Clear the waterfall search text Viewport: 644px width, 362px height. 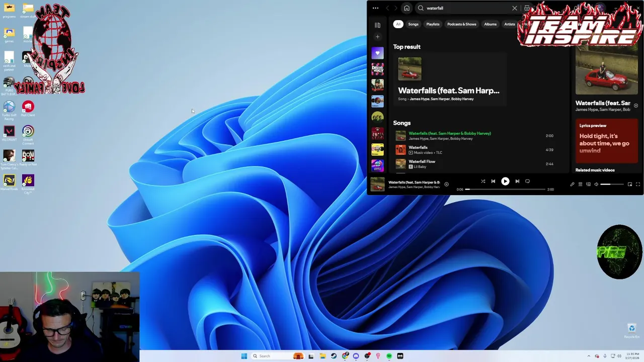pyautogui.click(x=514, y=8)
